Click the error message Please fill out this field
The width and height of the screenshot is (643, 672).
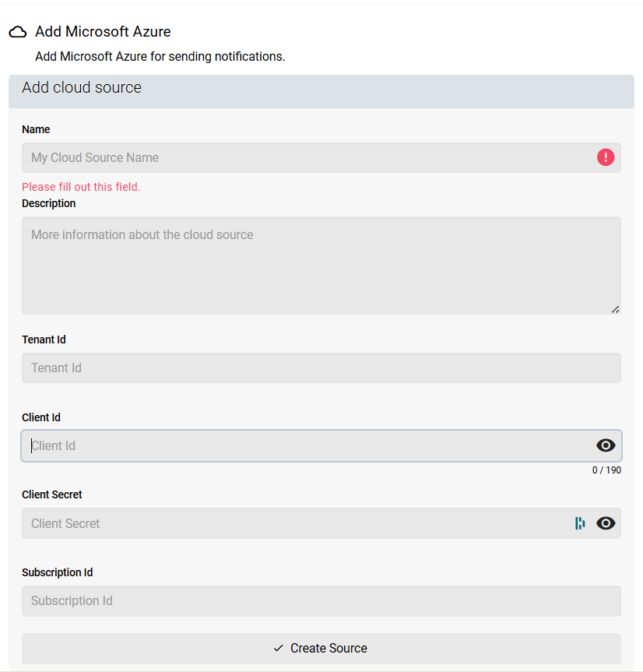(80, 187)
